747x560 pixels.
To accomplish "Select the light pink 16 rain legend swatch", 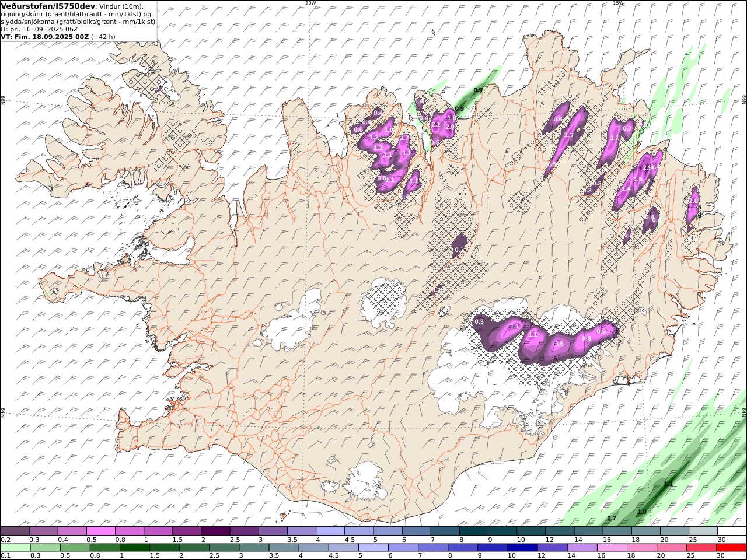I will pos(611,547).
